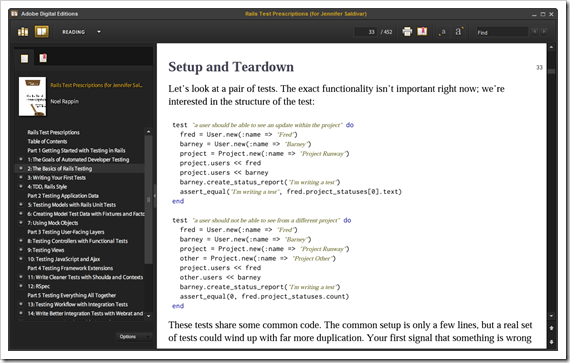Viewport: 570px width, 363px height.
Task: Expand chapter 1 Goals of Automated Developer Testing
Action: coord(21,160)
